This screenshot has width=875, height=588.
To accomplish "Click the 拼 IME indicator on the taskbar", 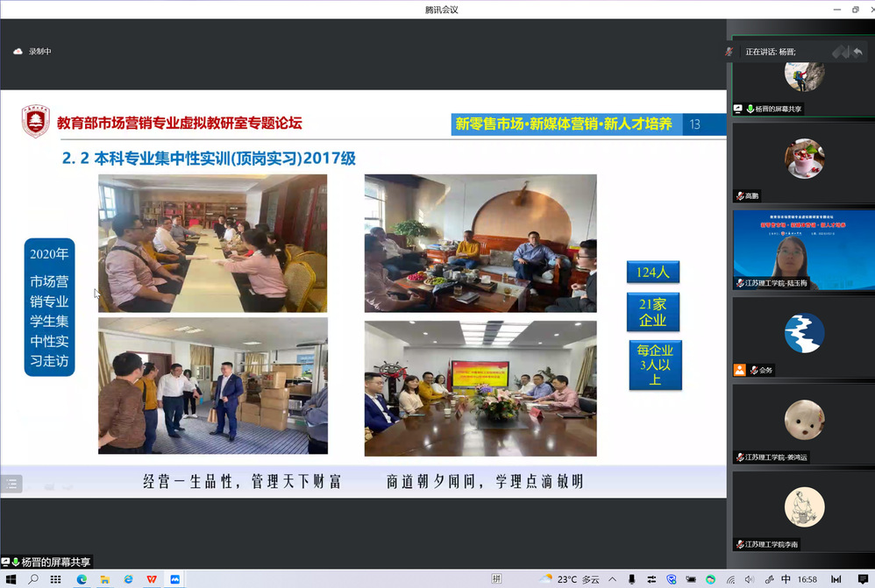I will point(496,578).
